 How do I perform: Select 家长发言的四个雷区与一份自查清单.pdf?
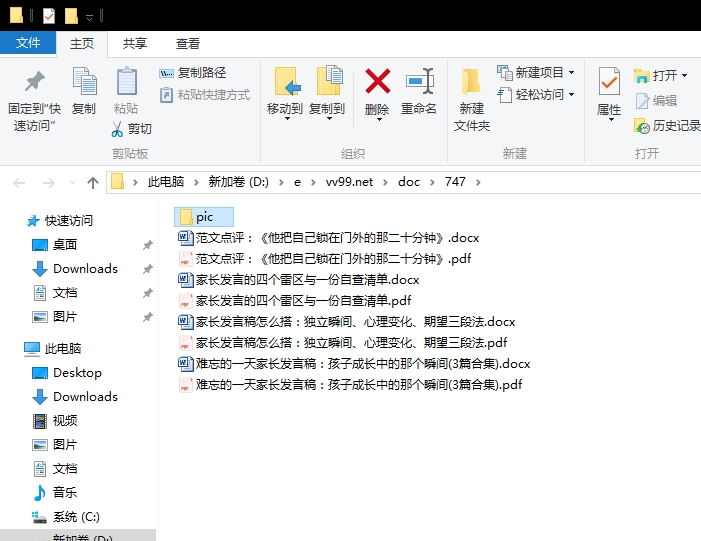pyautogui.click(x=295, y=300)
